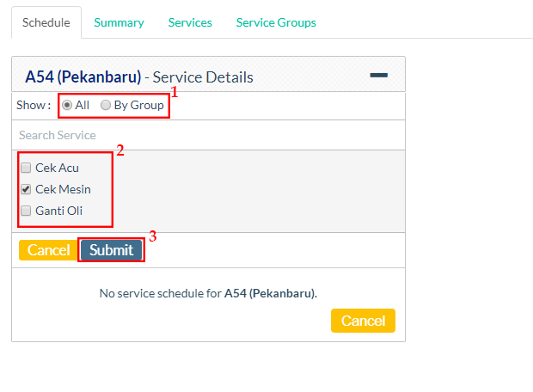Click the A54 (Pekanbaru) heading title
Viewport: 533px width, 392px height.
click(x=83, y=77)
